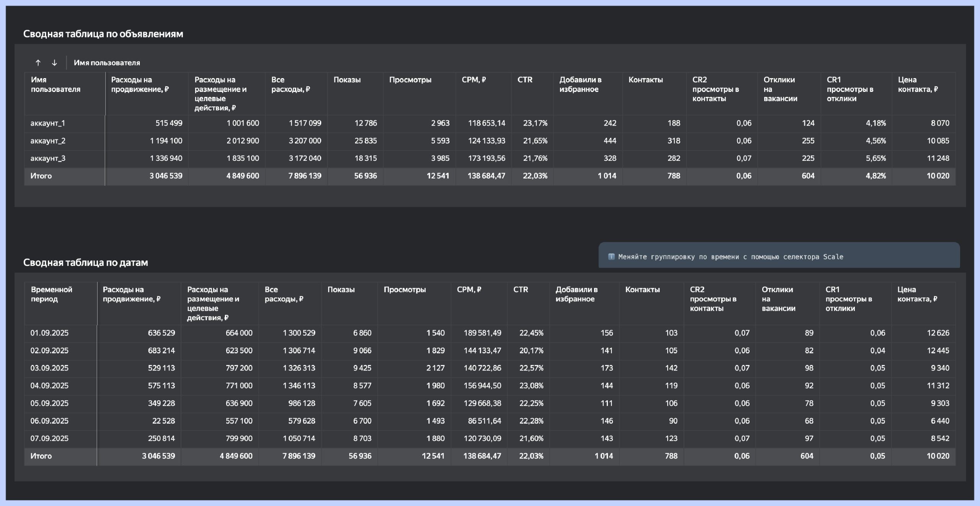980x506 pixels.
Task: Click 'Итого' row in the ads table
Action: pos(41,176)
